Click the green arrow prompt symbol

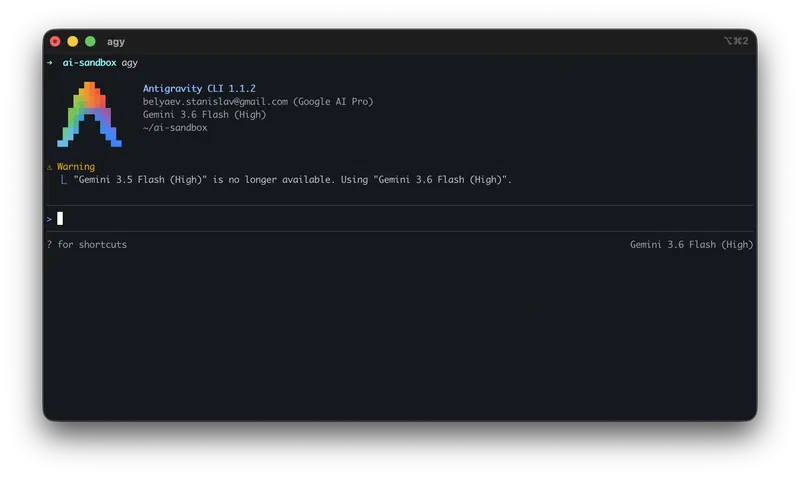coord(50,63)
